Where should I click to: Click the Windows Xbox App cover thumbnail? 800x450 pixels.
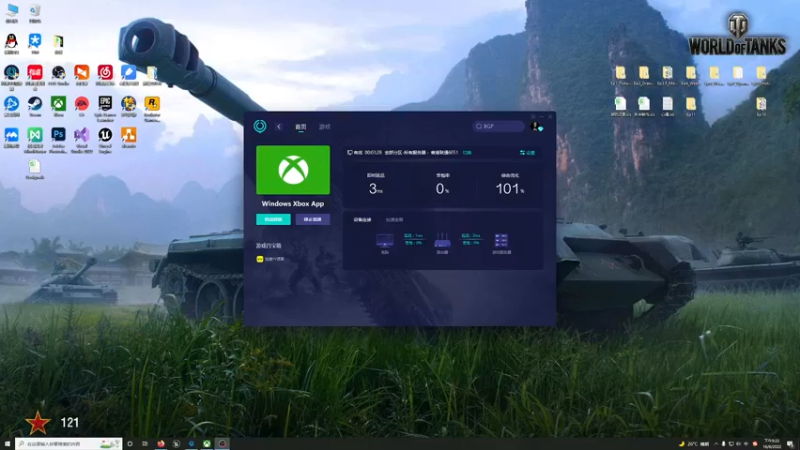(293, 170)
